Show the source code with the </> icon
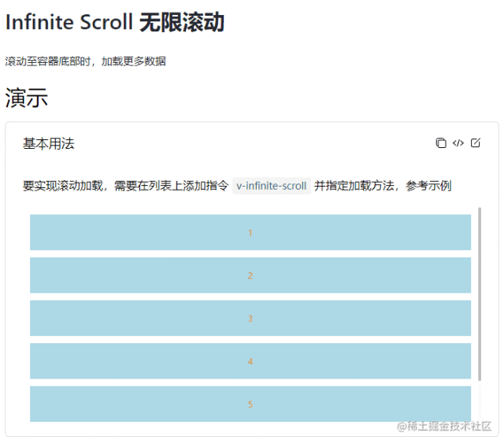The height and width of the screenshot is (444, 504). pyautogui.click(x=458, y=143)
